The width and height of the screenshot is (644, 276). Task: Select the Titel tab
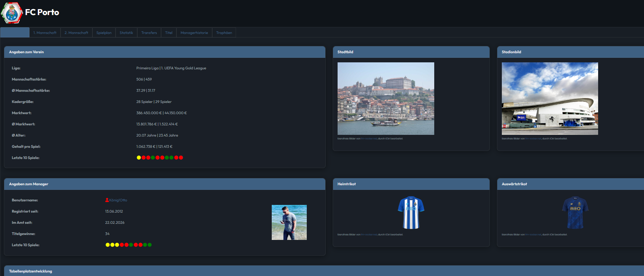[169, 33]
